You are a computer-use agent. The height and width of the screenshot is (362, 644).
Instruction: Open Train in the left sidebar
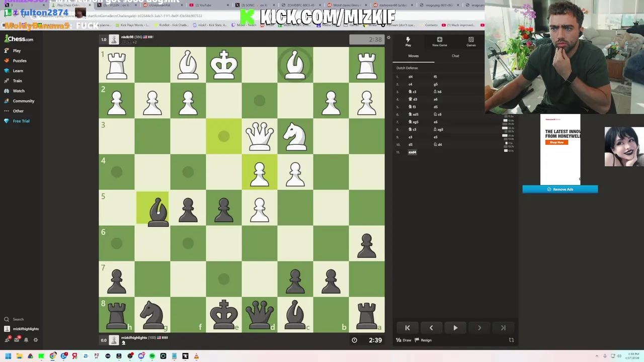(x=17, y=80)
